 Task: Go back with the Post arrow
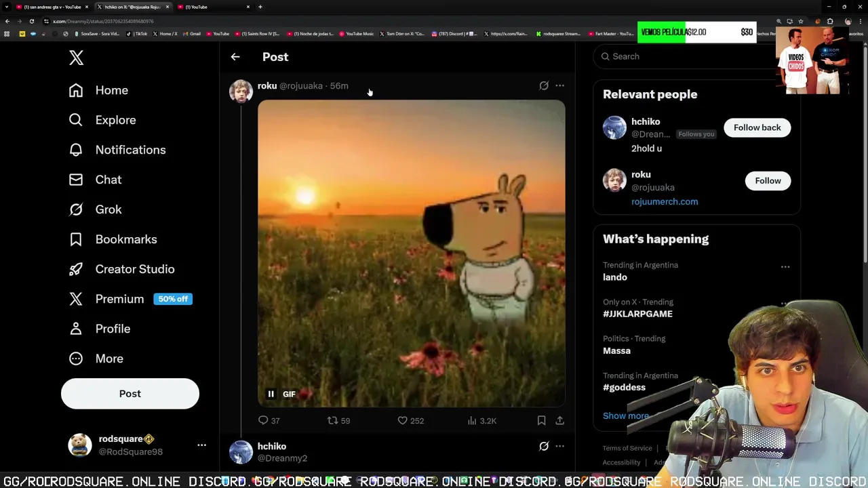tap(235, 57)
